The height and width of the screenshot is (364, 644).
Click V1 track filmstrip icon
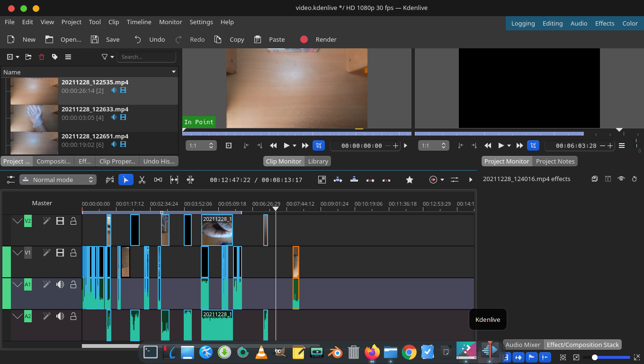pos(60,253)
